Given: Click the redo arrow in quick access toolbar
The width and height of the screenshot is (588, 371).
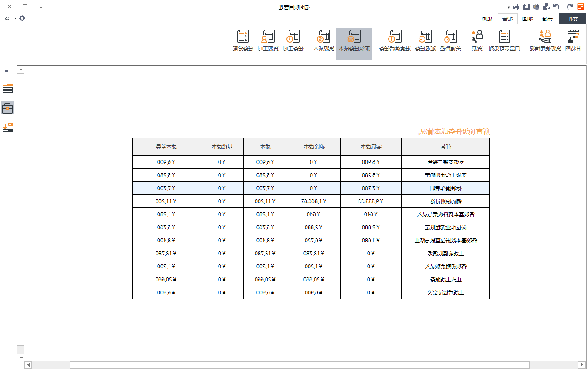Looking at the screenshot, I should pos(556,7).
